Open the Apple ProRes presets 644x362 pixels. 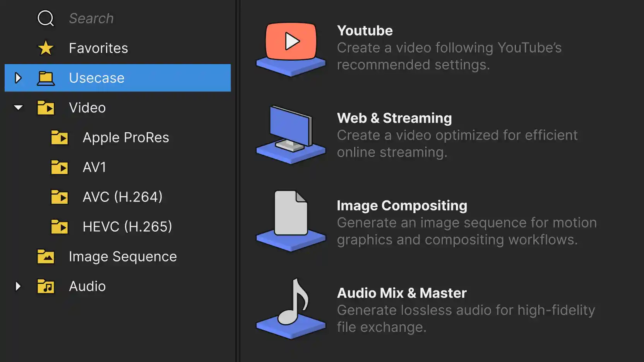tap(126, 138)
